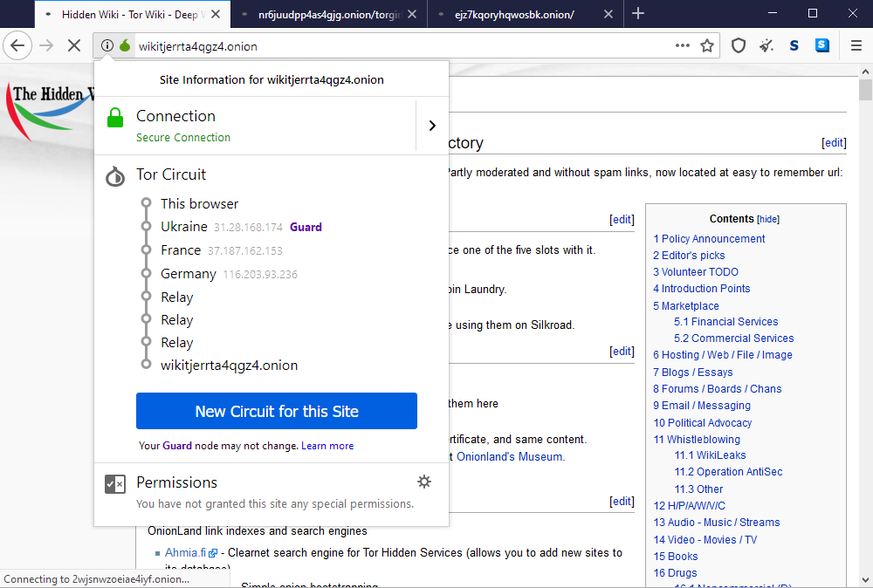Select the Ukraine Guard relay entry
The height and width of the screenshot is (588, 873).
tap(241, 227)
